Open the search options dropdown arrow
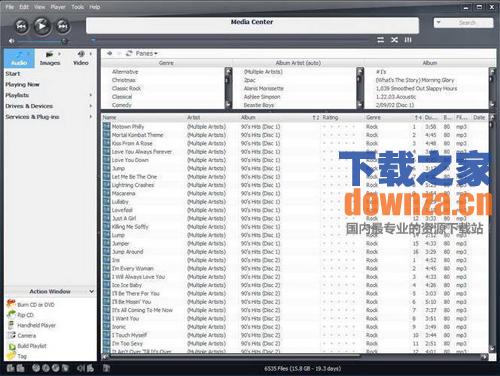The height and width of the screenshot is (376, 500). coord(439,22)
